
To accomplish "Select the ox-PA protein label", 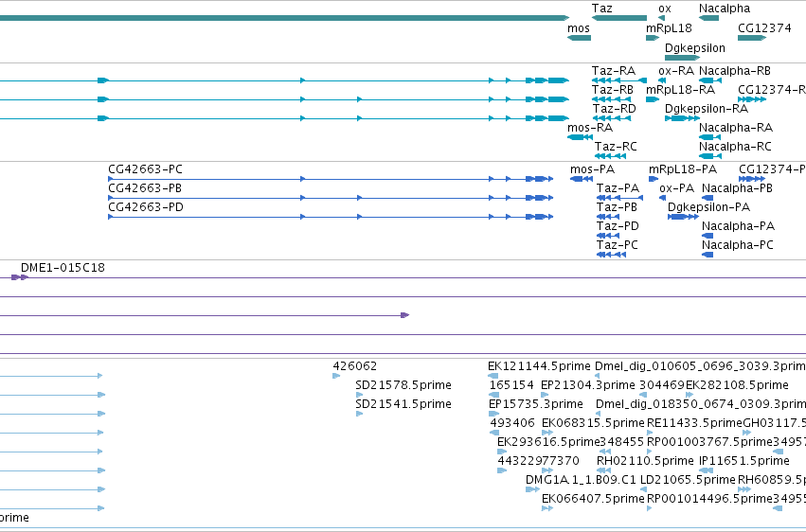I will coord(676,188).
